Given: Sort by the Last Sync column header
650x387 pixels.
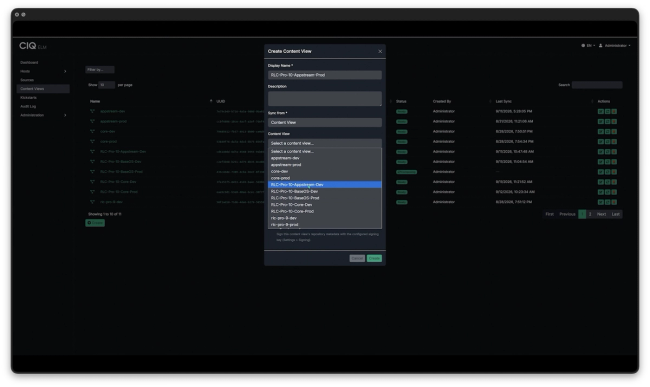Looking at the screenshot, I should [x=504, y=102].
